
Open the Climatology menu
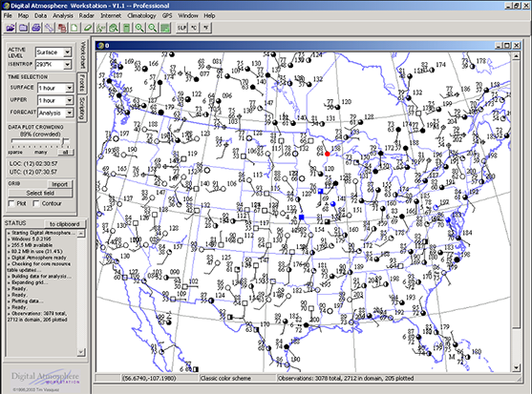click(x=141, y=15)
